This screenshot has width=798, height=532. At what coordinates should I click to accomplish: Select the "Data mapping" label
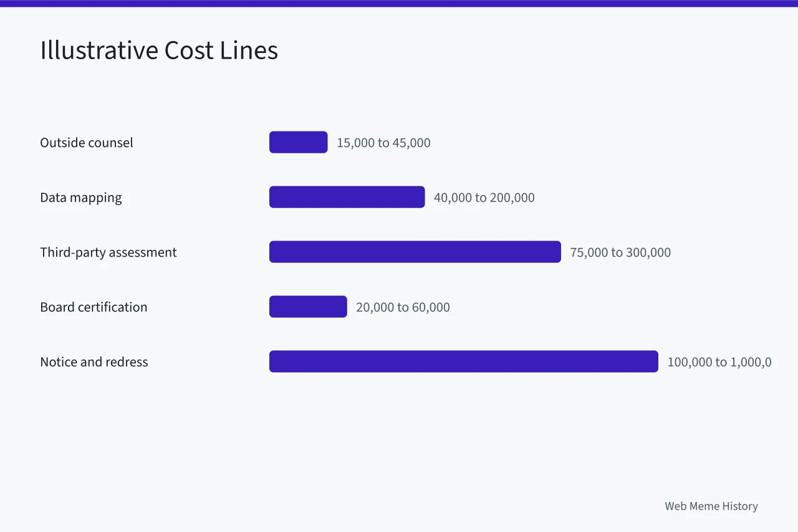click(81, 197)
